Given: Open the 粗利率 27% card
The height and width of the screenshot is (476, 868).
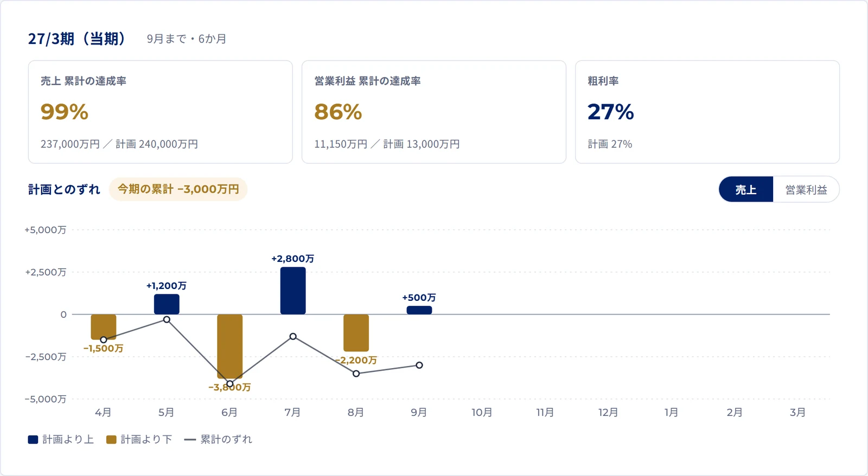Looking at the screenshot, I should point(707,112).
